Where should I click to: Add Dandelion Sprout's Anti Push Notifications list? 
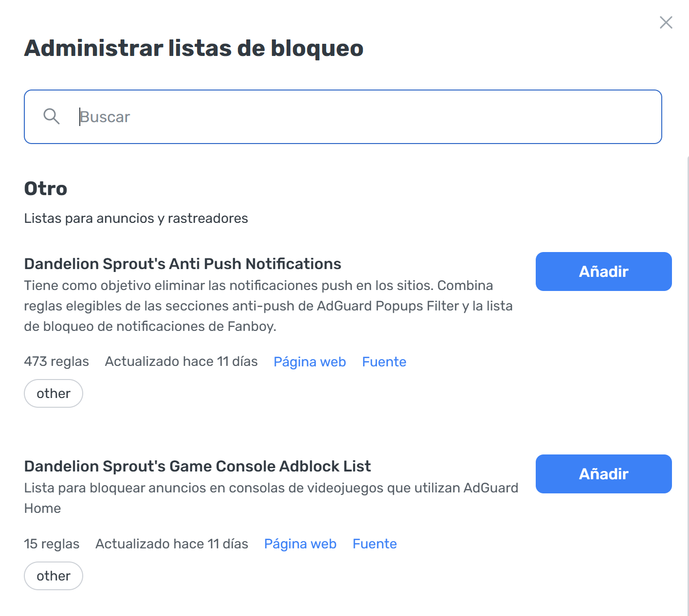click(603, 272)
